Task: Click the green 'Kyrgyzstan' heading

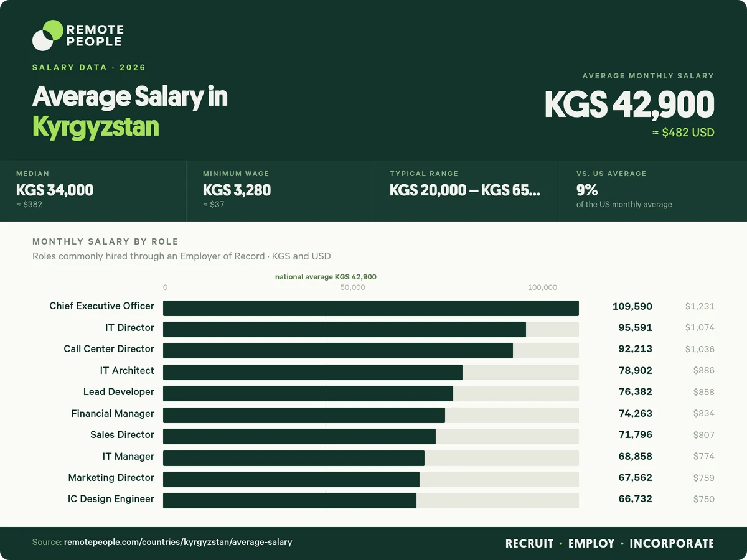Action: pos(96,126)
